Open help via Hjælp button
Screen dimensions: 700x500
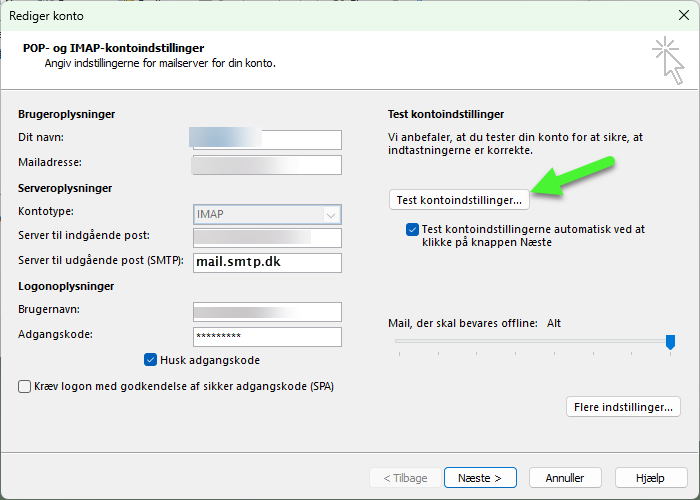click(651, 477)
